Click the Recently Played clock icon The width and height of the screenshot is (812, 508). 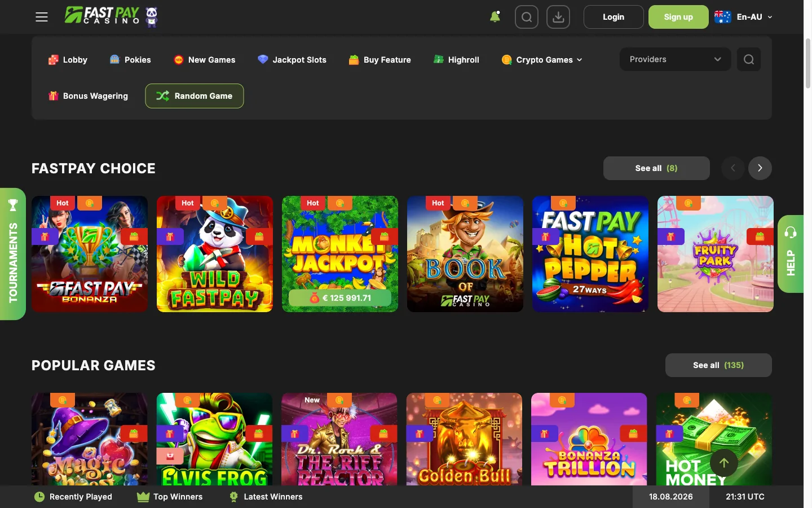pyautogui.click(x=39, y=497)
